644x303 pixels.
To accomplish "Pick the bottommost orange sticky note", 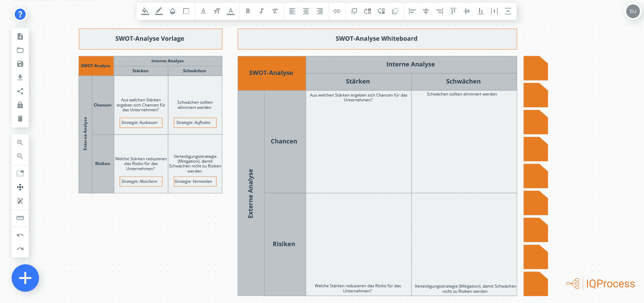I will 536,284.
